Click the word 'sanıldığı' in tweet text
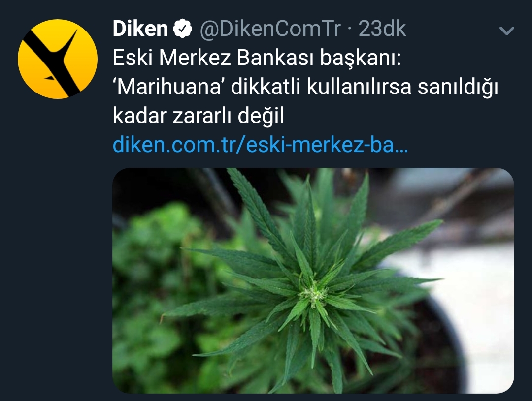 [458, 88]
